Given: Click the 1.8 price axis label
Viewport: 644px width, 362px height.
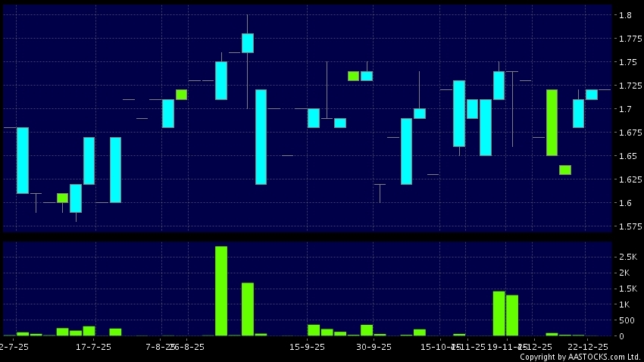Looking at the screenshot, I should tap(625, 15).
